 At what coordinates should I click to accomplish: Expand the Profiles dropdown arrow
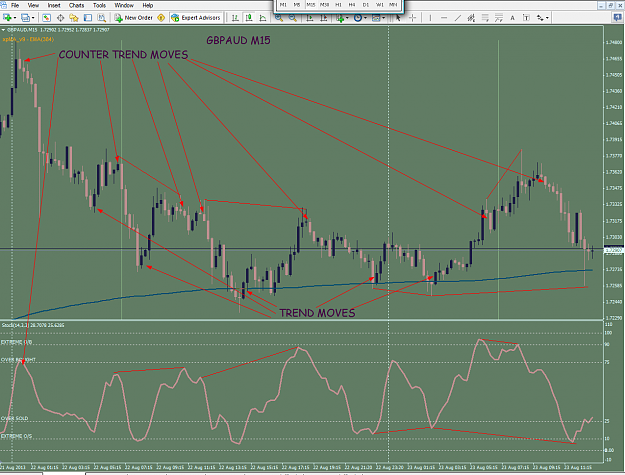[x=33, y=18]
